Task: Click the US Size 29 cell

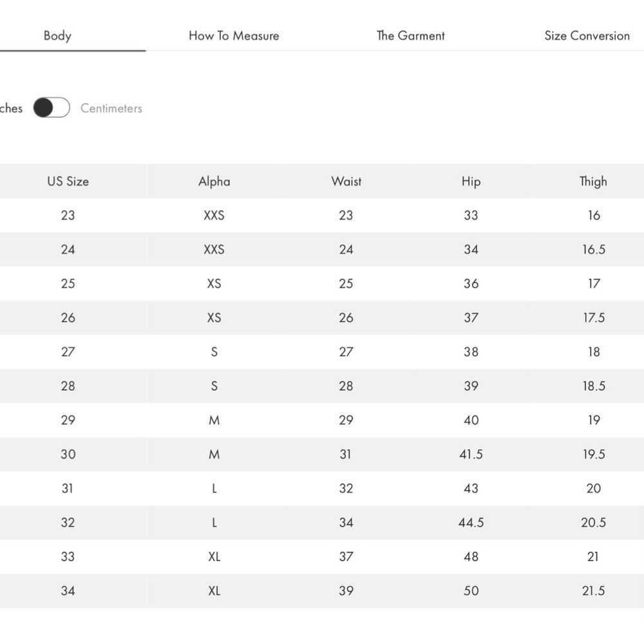Action: pos(68,420)
